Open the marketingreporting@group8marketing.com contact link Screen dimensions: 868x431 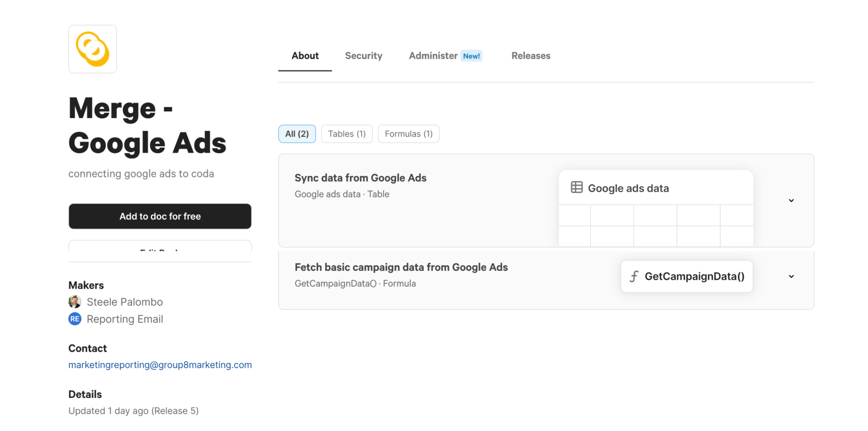[x=160, y=365]
